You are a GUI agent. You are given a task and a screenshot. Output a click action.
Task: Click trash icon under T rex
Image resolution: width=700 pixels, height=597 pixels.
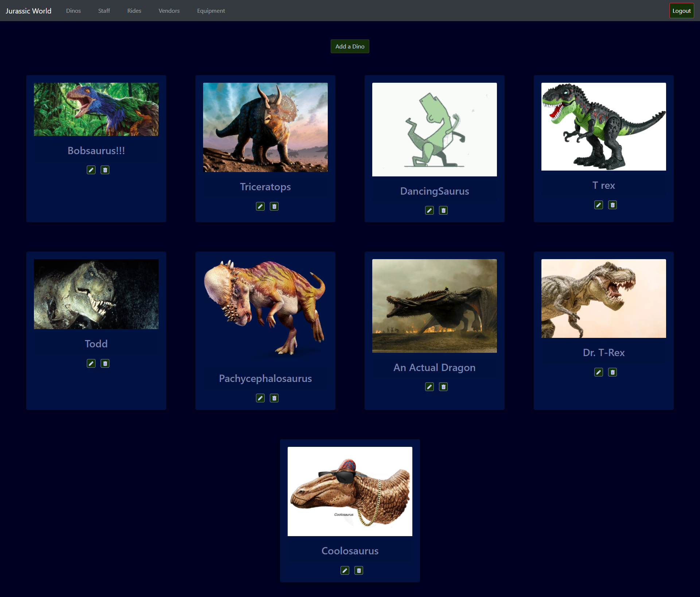click(612, 205)
